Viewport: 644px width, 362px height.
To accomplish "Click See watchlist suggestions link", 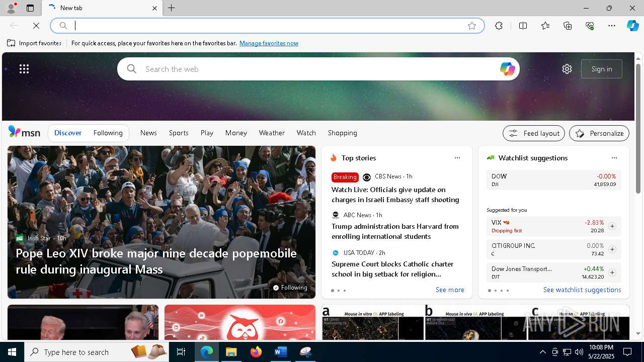I will click(x=582, y=290).
